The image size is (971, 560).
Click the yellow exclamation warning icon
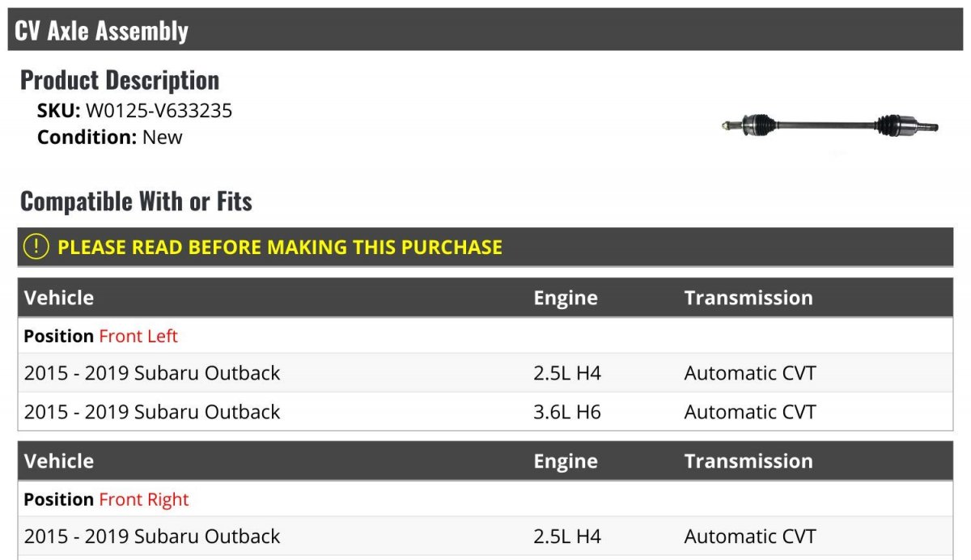tap(36, 247)
